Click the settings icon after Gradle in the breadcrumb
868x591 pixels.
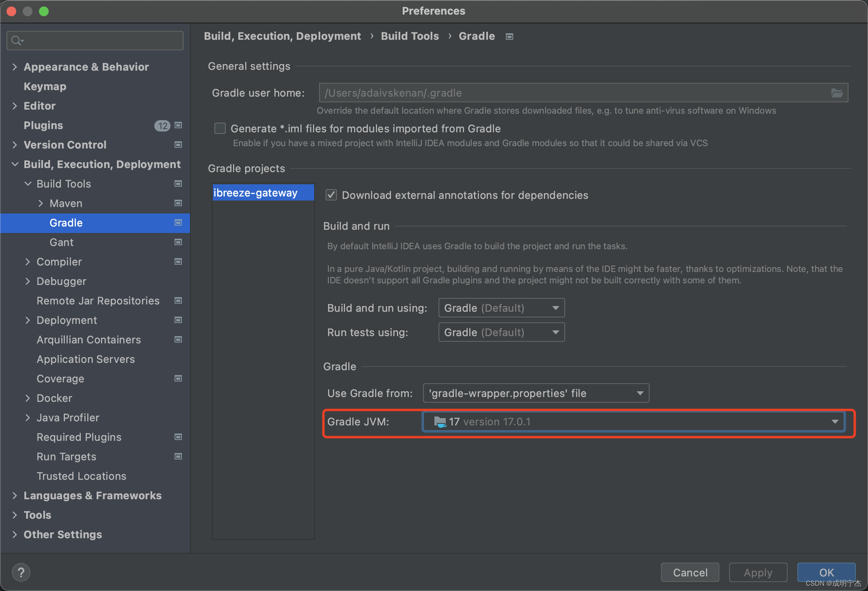tap(509, 36)
